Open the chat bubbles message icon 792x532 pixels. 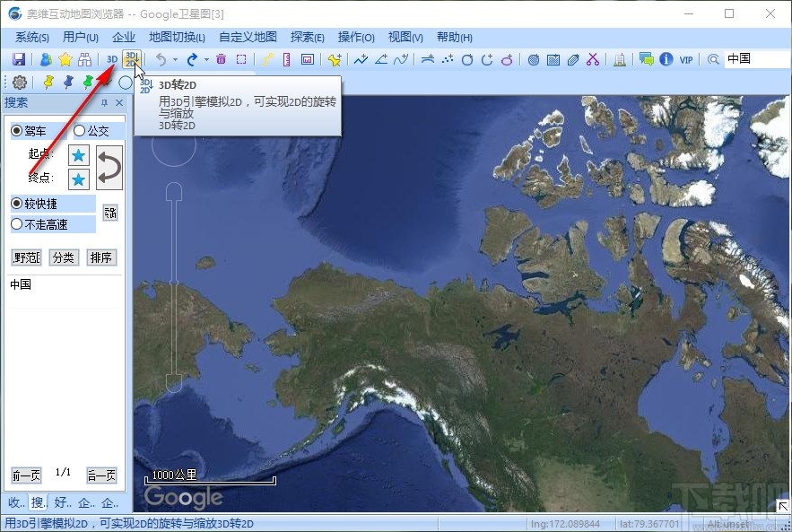tap(646, 59)
